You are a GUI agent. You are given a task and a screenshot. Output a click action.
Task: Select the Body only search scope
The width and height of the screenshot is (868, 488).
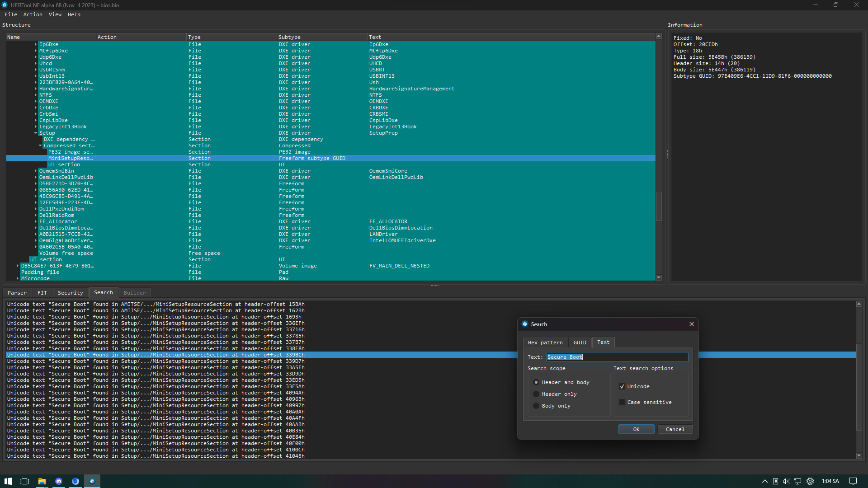(x=536, y=406)
